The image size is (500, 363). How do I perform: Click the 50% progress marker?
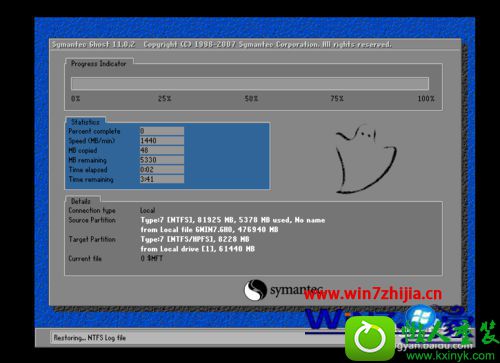[251, 99]
